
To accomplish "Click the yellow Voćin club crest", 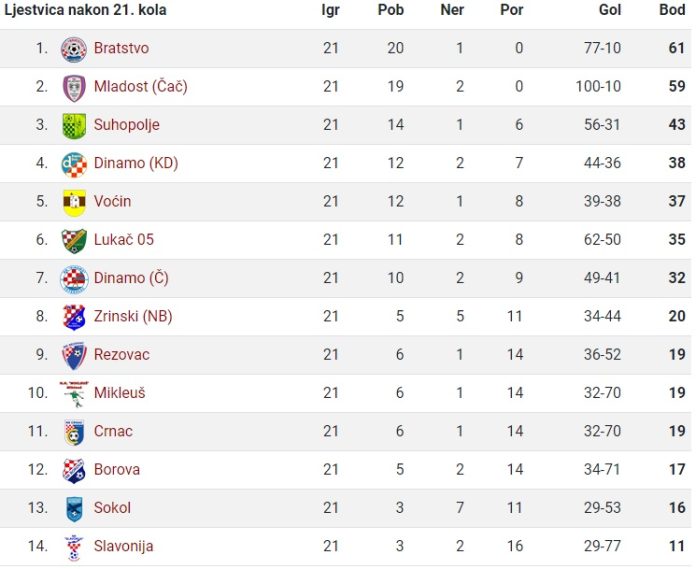I will [x=74, y=202].
